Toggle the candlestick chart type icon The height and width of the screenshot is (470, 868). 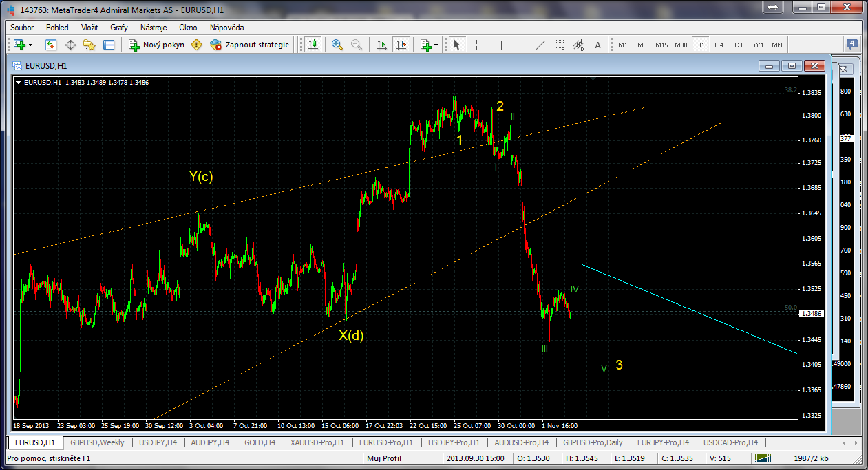[x=313, y=45]
